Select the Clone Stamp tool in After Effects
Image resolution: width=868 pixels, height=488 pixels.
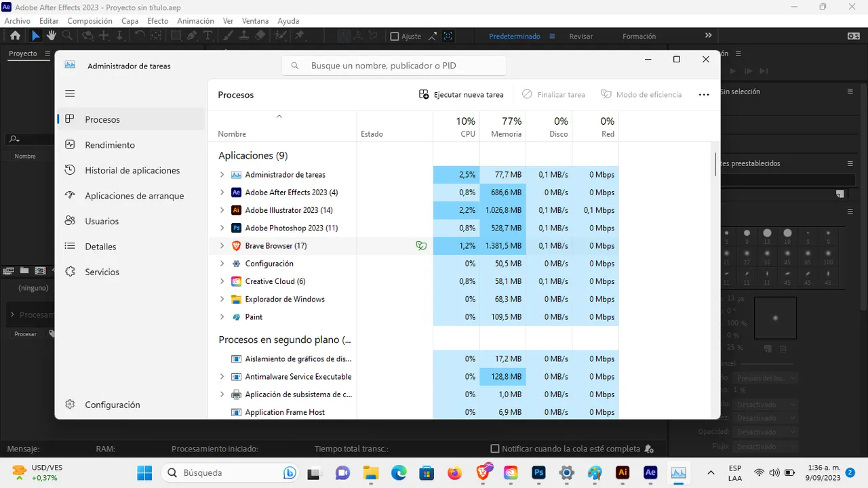[245, 36]
